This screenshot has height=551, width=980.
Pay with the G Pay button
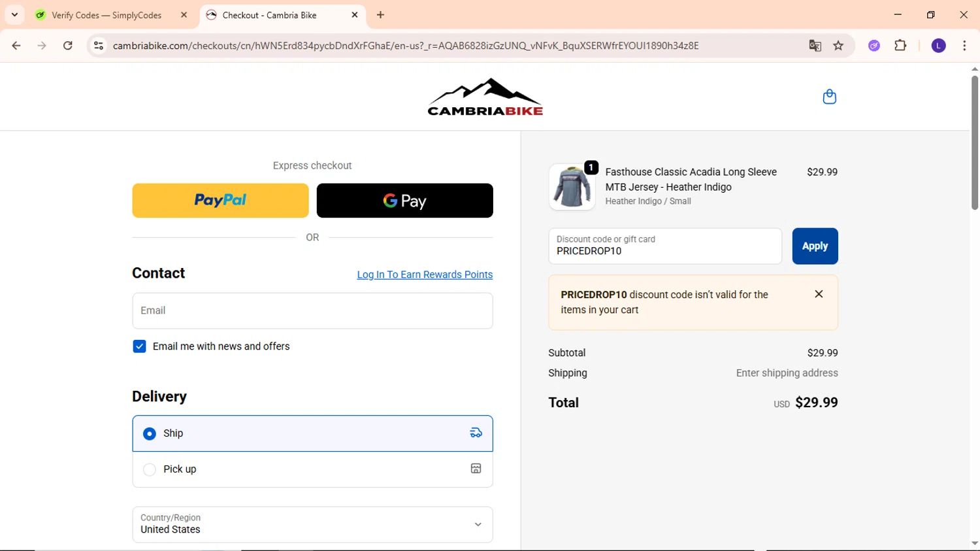404,201
